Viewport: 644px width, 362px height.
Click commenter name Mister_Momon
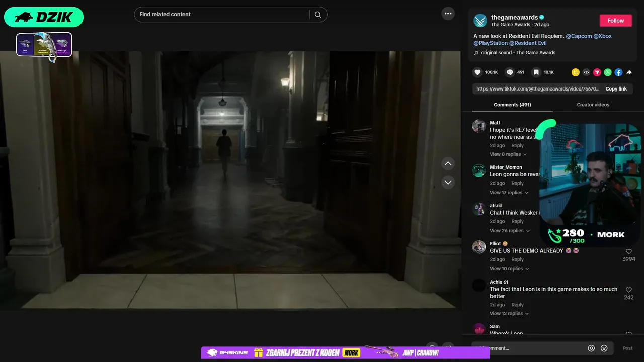point(506,167)
